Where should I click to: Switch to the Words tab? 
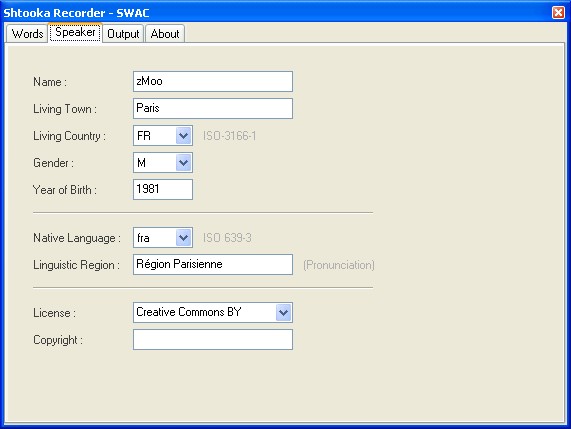click(27, 34)
